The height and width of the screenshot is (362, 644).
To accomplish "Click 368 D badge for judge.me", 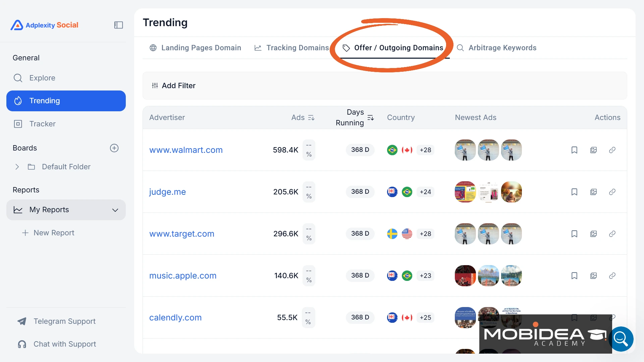I will pos(360,192).
